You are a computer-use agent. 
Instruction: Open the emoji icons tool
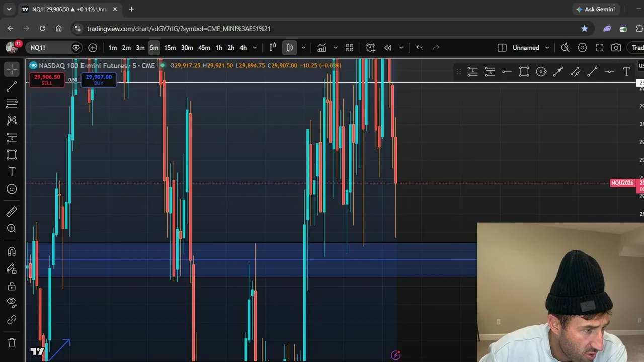[x=12, y=189]
